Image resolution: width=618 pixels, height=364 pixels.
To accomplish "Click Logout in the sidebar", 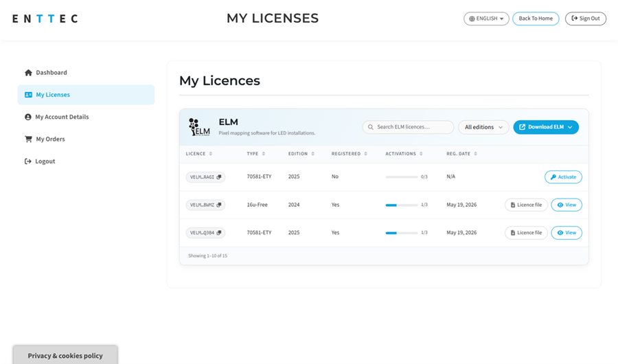I will [x=86, y=161].
